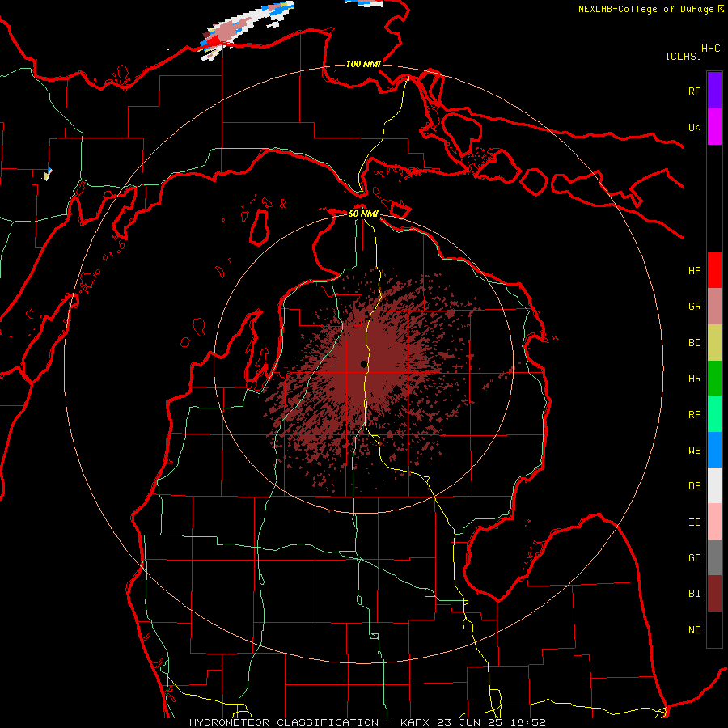Select the GC gray legend swatch
Viewport: 728px width, 728px height.
point(714,557)
